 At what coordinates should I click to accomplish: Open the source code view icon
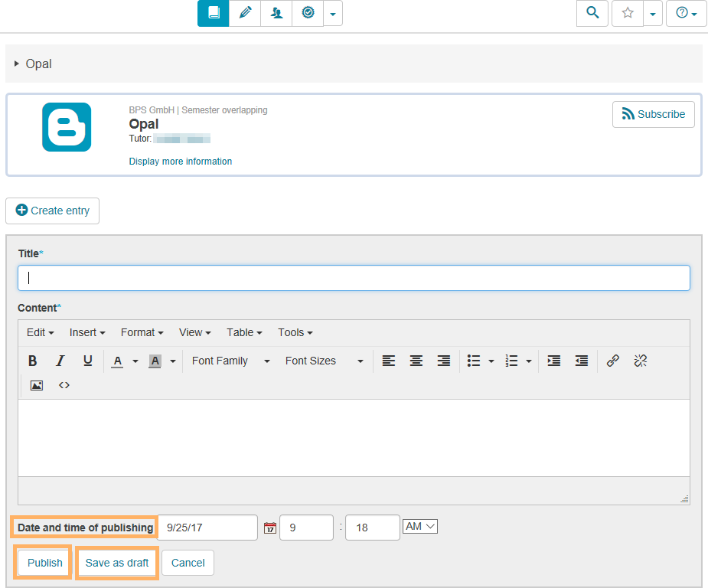click(64, 385)
